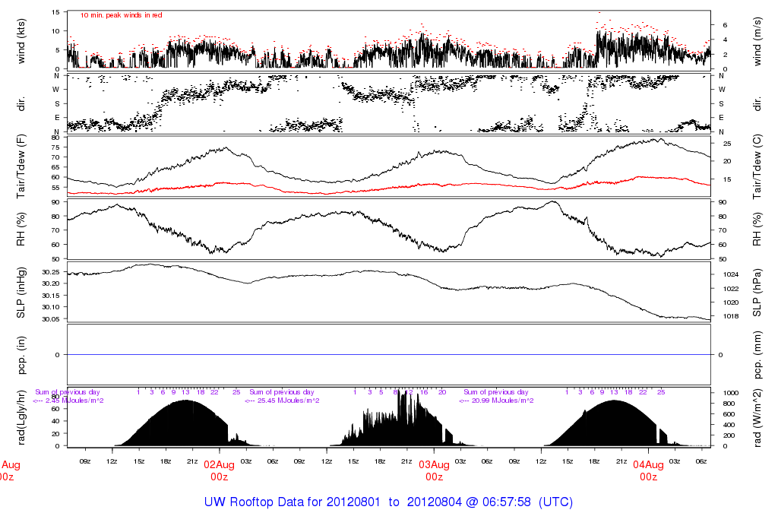This screenshot has height=532, width=778.
Task: Click the 'Tair/Tdew (C)' axis label
Action: 757,166
